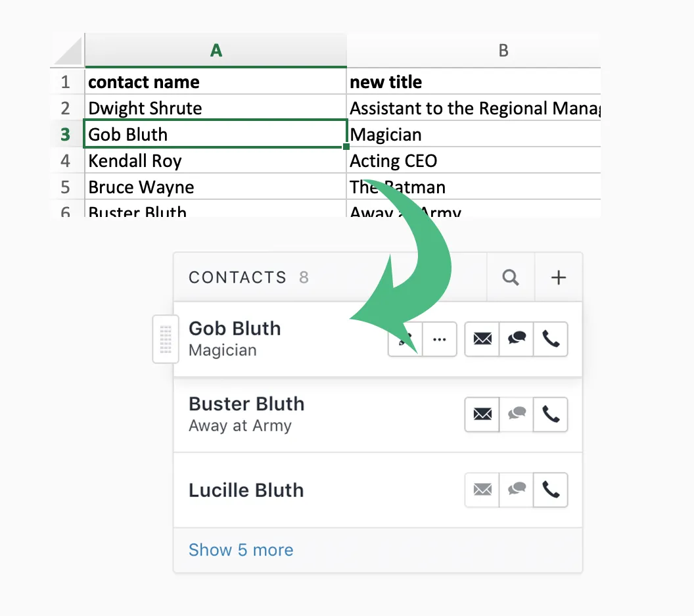Select the 'Gob Bluth' spreadsheet cell
Screen dimensions: 694x616
point(216,133)
